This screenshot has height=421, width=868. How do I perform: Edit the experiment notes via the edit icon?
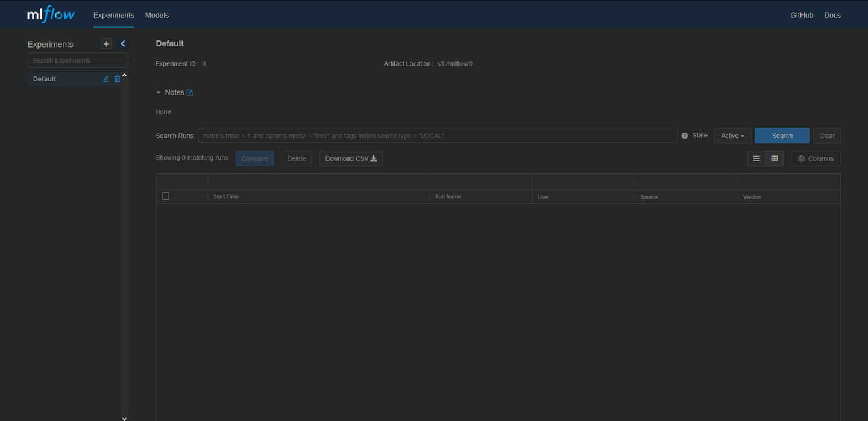(189, 92)
